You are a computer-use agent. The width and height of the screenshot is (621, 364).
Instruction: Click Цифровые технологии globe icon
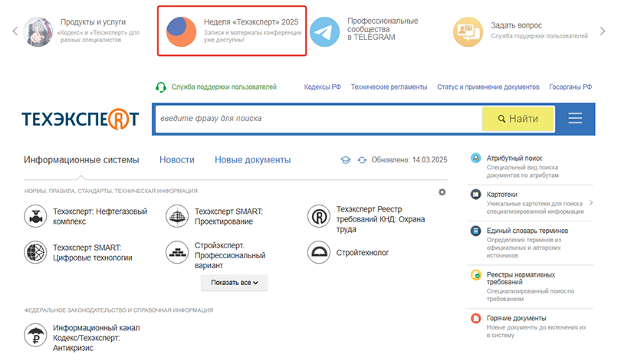pos(35,252)
